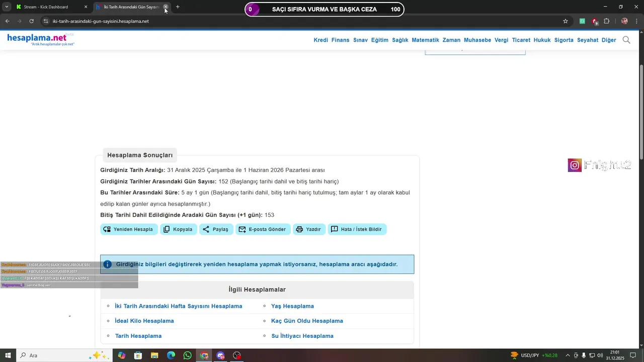Screen dimensions: 644x362
Task: Open the Chrome profile avatar
Action: click(x=624, y=21)
